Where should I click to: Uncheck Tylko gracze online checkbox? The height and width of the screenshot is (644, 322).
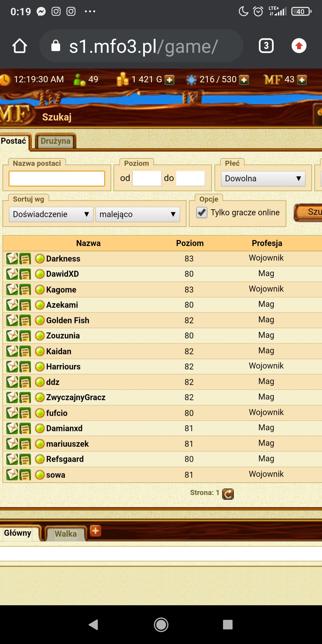click(x=202, y=213)
